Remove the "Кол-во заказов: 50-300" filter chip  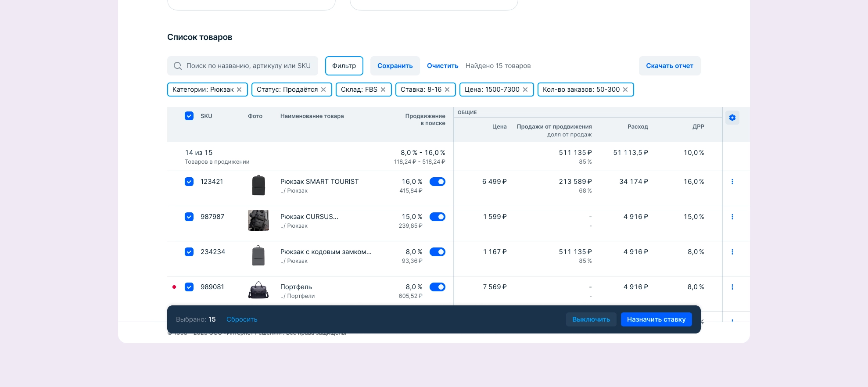point(625,90)
